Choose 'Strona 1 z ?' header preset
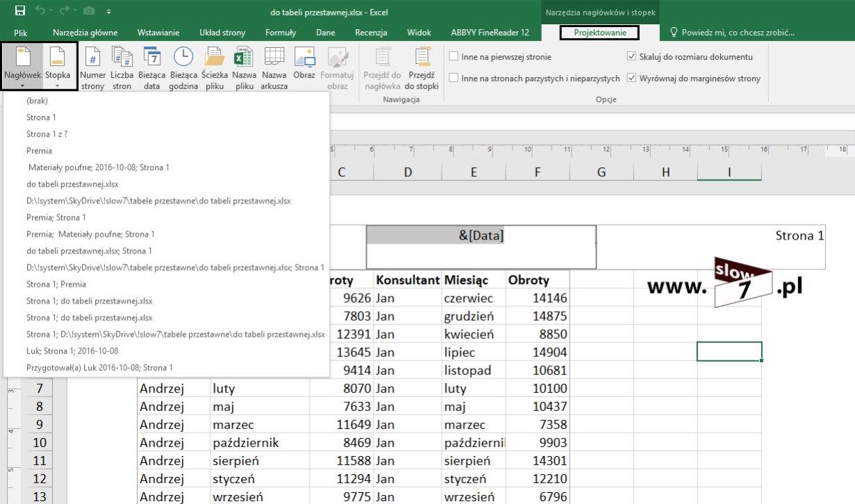855x504 pixels. tap(167, 134)
